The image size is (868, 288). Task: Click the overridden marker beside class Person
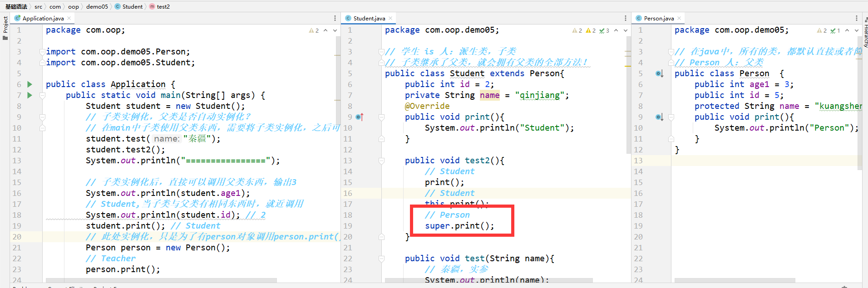coord(660,73)
